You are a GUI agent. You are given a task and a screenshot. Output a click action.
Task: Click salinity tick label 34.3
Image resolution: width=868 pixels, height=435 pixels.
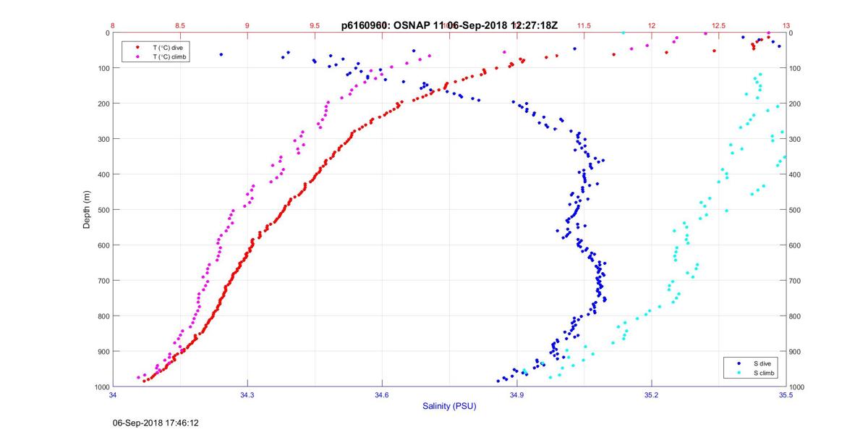pos(247,395)
